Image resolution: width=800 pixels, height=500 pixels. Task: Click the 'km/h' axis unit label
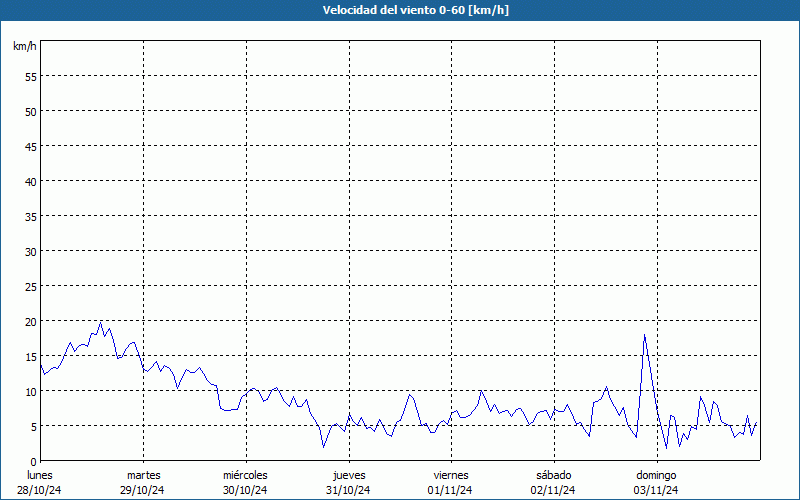25,46
